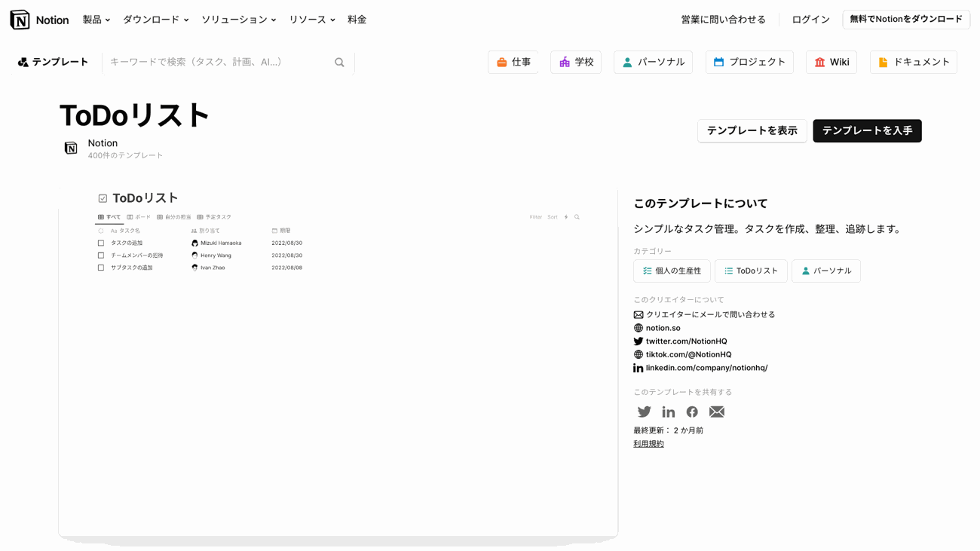Screen dimensions: 980x551
Task: Click the lightning bolt icon in preview toolbar
Action: 566,217
